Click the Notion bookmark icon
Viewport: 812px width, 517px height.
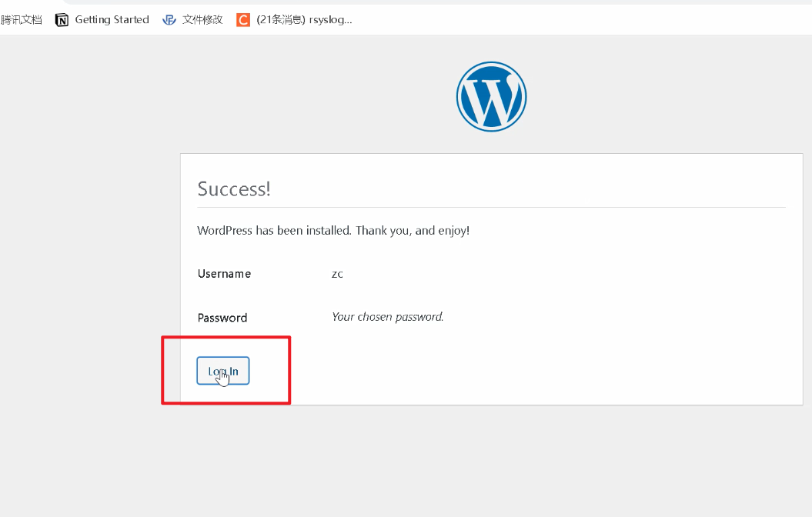(62, 20)
